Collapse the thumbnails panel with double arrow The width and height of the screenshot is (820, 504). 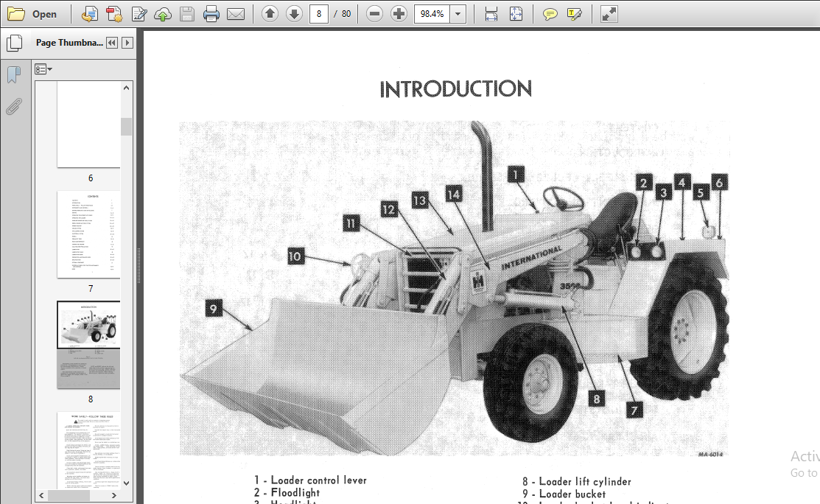112,43
